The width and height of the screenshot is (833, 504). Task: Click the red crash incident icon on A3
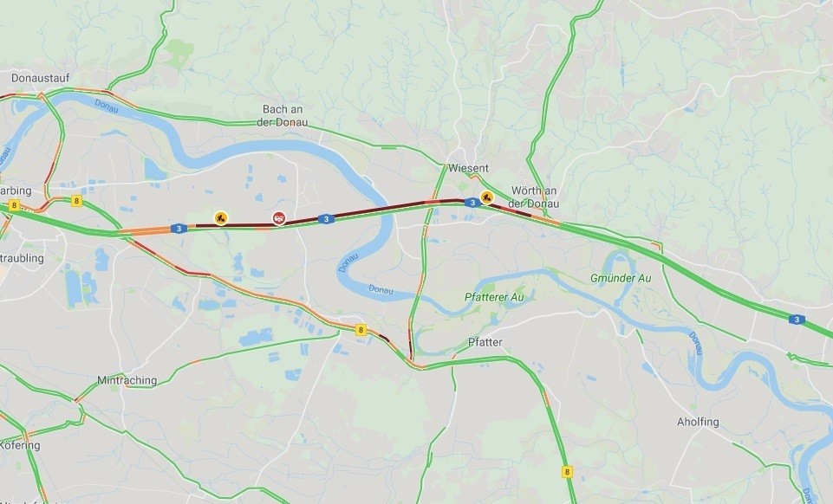(x=279, y=217)
